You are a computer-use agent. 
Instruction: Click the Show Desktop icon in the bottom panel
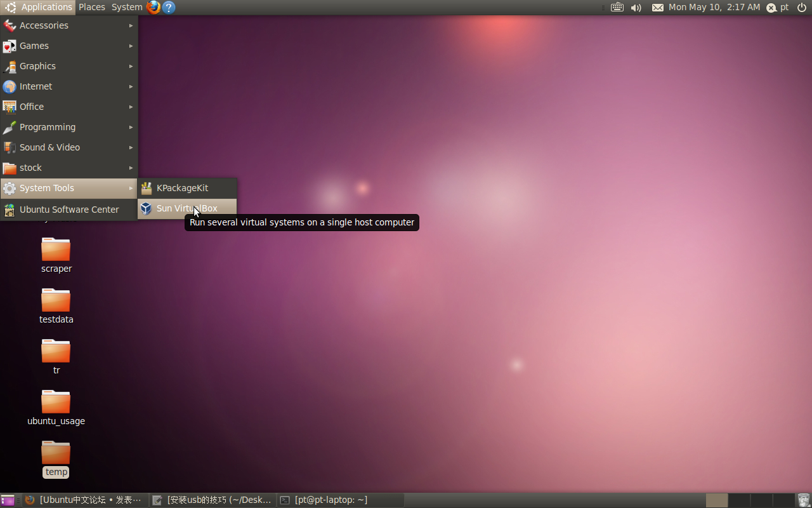[x=8, y=500]
